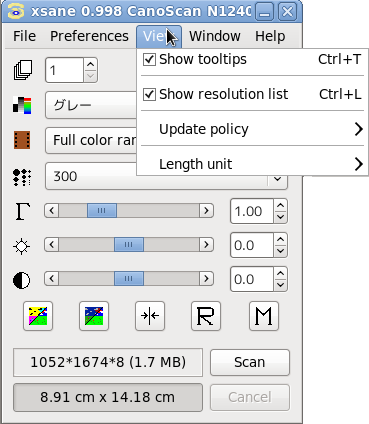Click the contrast half-circle icon
The height and width of the screenshot is (424, 369).
point(22,280)
